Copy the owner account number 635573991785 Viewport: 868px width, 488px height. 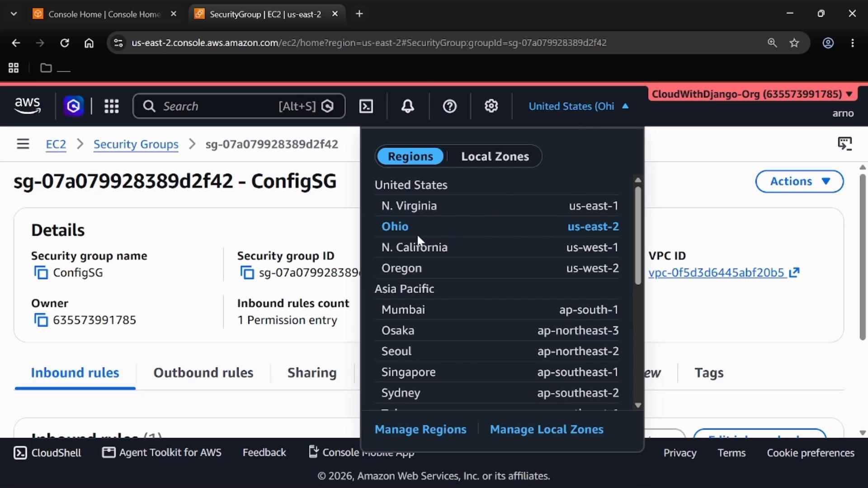[41, 320]
